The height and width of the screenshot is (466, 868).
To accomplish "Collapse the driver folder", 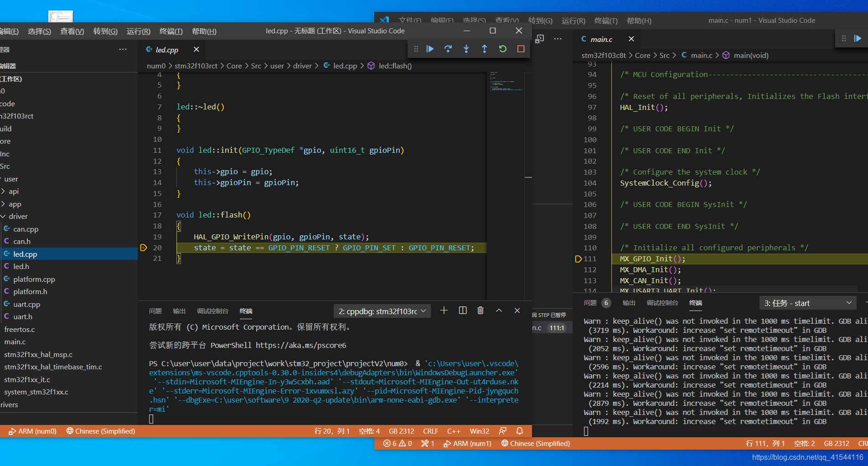I will (18, 217).
